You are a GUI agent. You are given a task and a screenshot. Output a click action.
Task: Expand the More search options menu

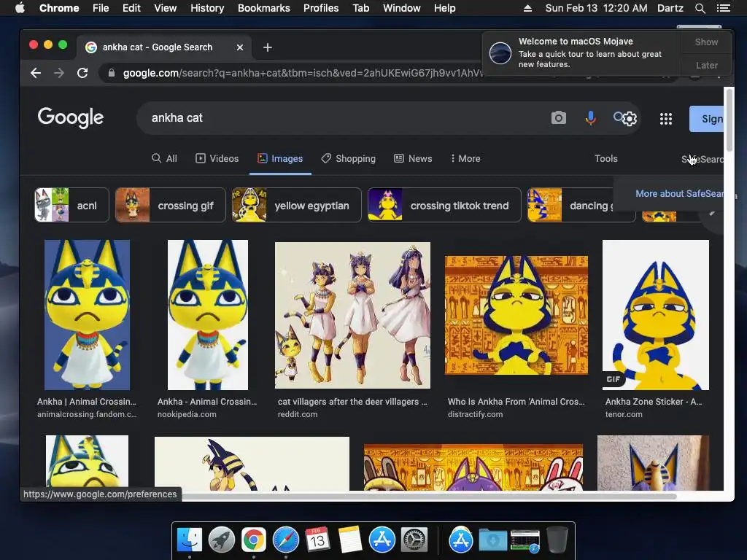click(x=465, y=158)
